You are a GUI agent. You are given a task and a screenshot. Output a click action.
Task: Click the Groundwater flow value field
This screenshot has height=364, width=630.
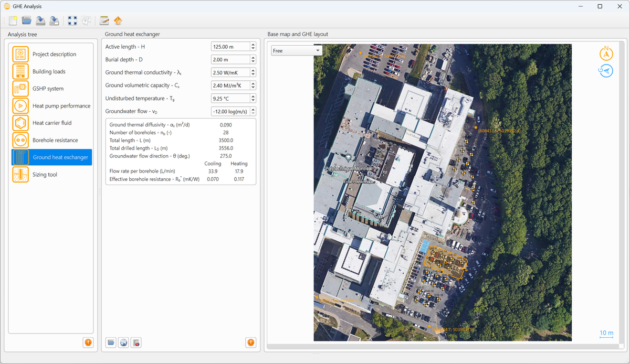pos(230,111)
